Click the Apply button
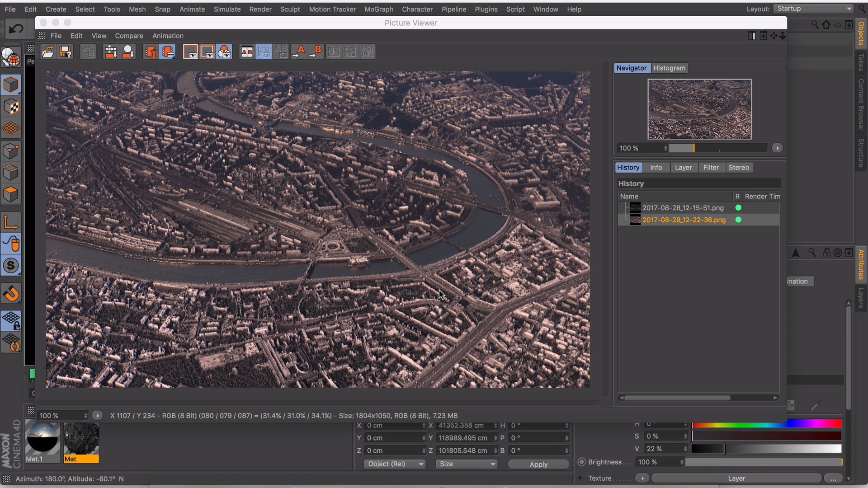Viewport: 868px width, 488px height. tap(538, 464)
